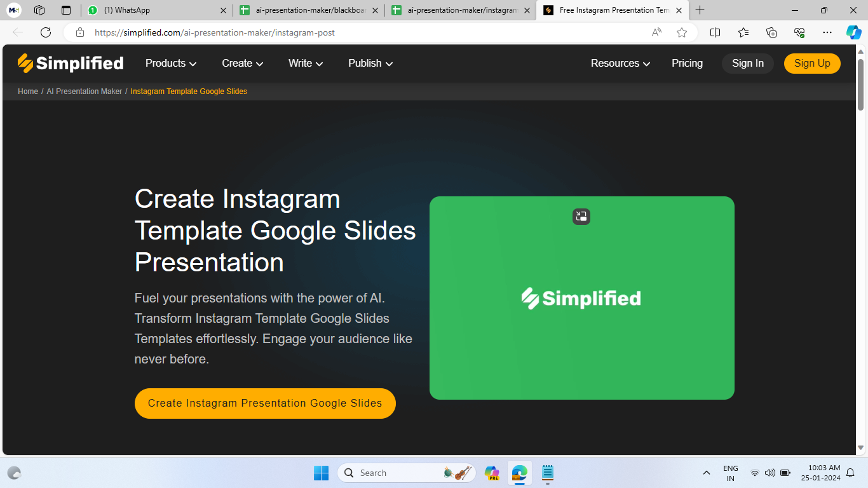Click the browser profile avatar icon
Image resolution: width=868 pixels, height=488 pixels.
14,10
